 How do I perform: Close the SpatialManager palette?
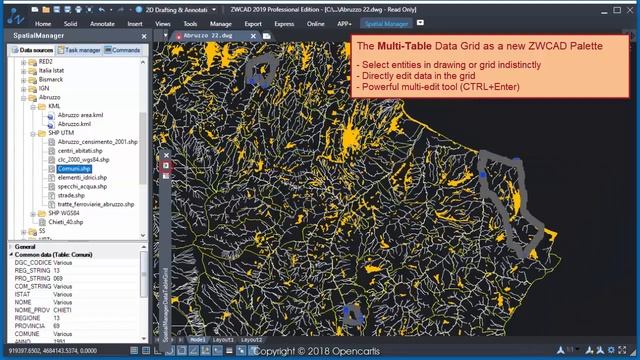tap(144, 36)
